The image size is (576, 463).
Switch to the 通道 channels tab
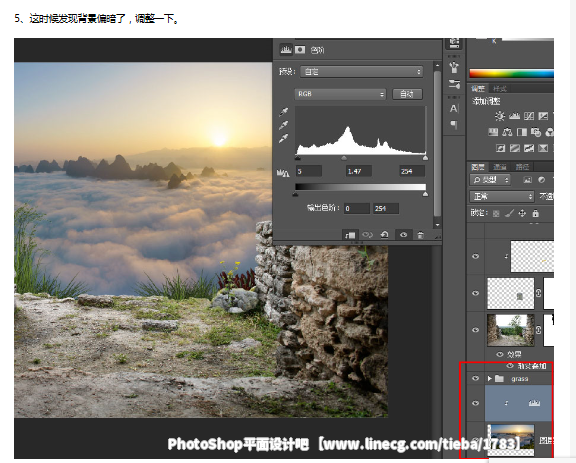500,167
